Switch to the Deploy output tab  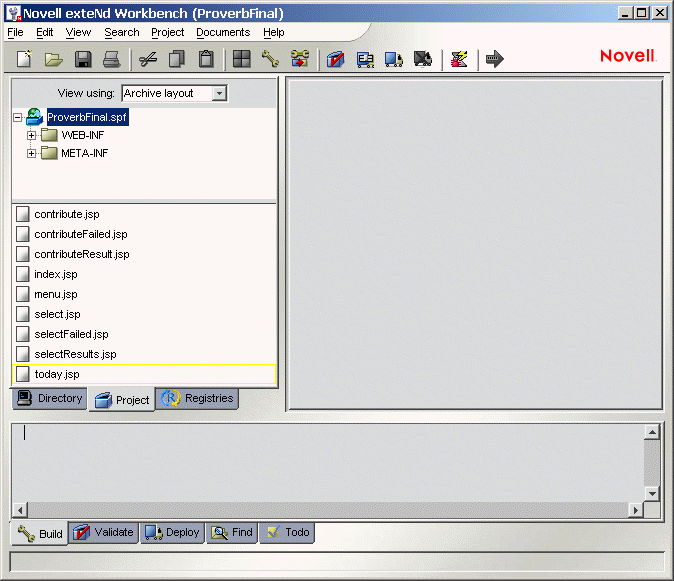(x=172, y=532)
